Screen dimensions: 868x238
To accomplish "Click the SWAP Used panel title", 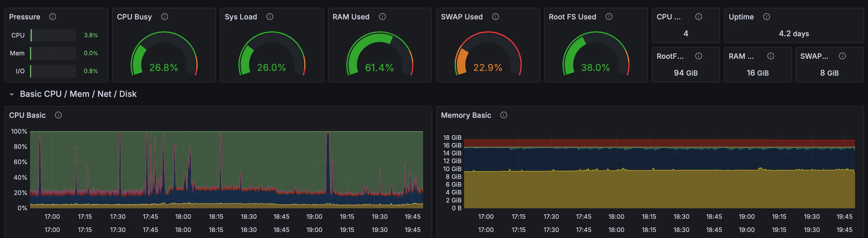I will click(x=462, y=17).
